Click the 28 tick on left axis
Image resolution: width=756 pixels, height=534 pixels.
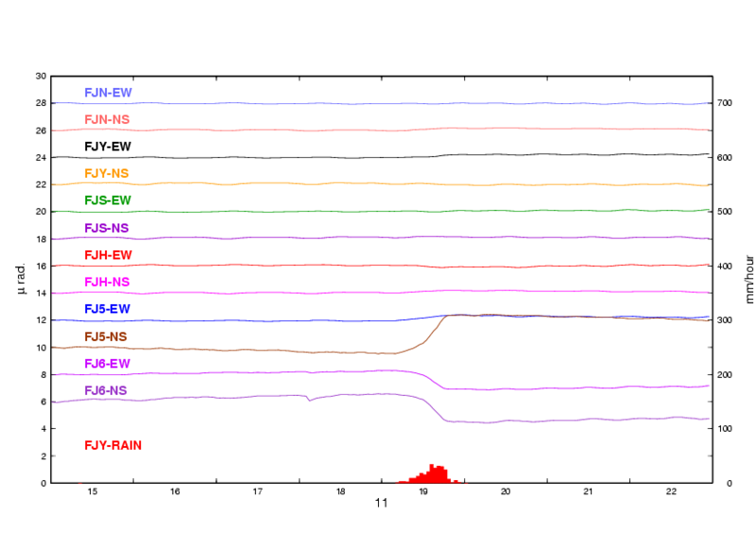tap(41, 103)
